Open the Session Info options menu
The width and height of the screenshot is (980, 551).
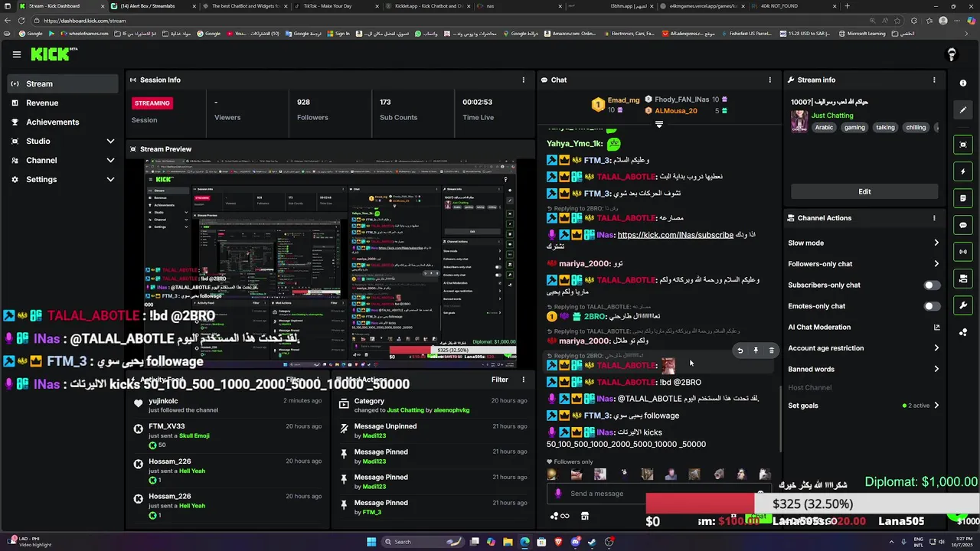(524, 80)
